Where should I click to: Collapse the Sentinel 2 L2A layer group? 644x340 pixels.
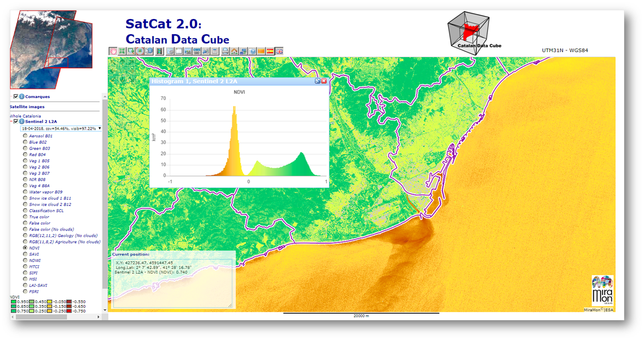(x=11, y=121)
